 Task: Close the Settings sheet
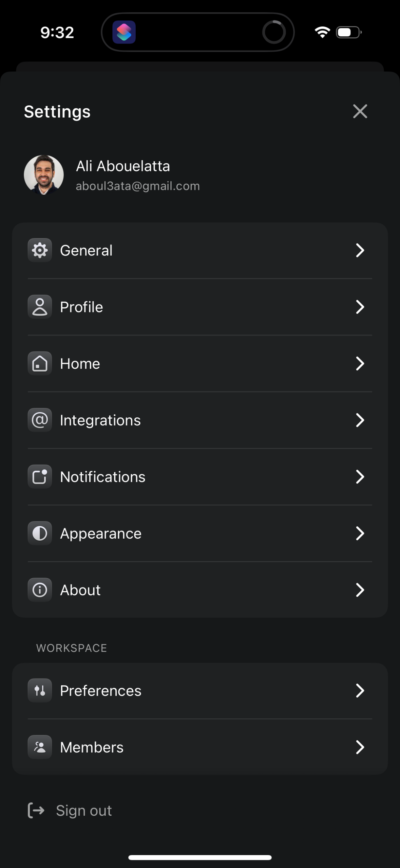[360, 111]
